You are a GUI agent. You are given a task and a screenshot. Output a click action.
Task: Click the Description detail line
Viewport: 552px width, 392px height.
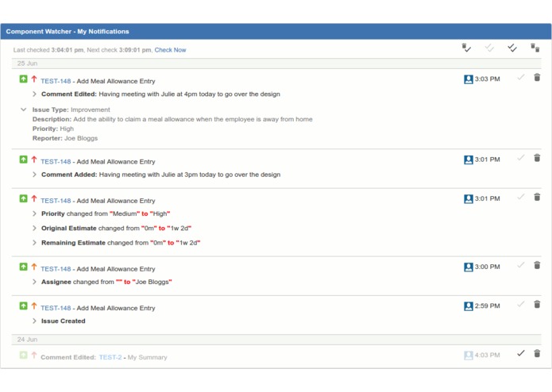pos(172,119)
